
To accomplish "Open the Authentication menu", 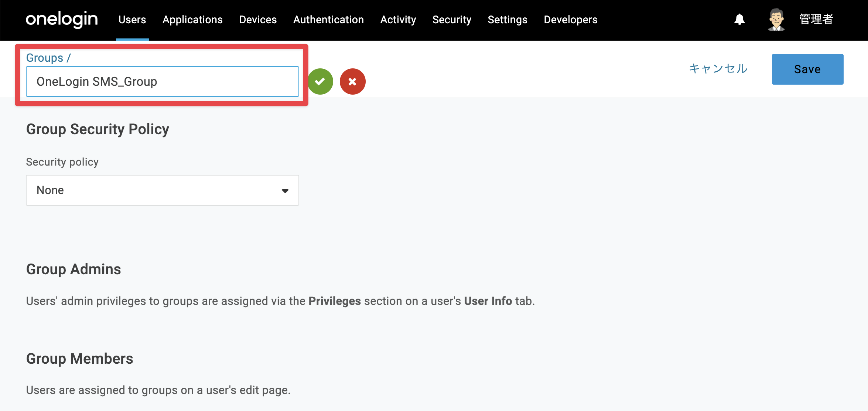I will (x=328, y=20).
